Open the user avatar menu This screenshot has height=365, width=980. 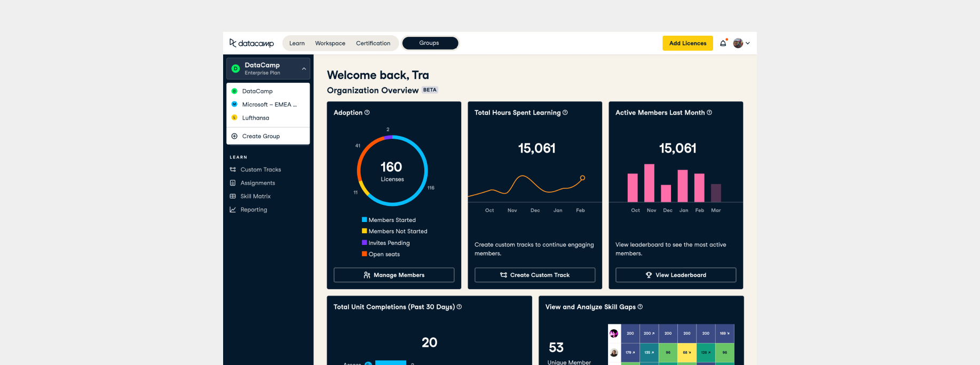coord(738,43)
